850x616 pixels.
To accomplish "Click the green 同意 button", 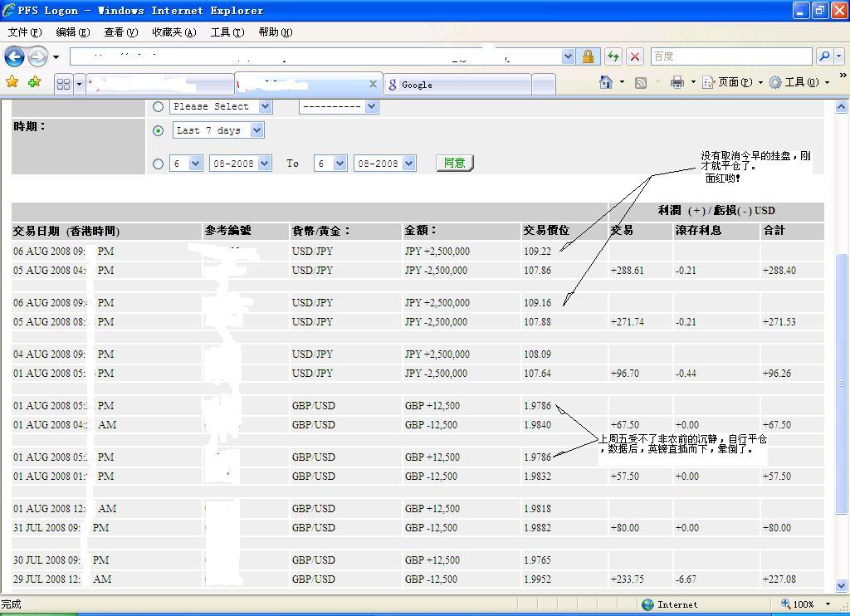I will (x=454, y=163).
